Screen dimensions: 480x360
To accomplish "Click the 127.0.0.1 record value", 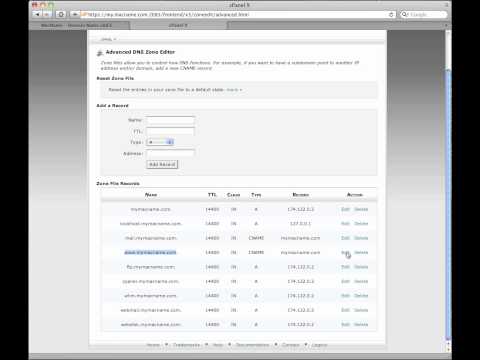I will (300, 224).
